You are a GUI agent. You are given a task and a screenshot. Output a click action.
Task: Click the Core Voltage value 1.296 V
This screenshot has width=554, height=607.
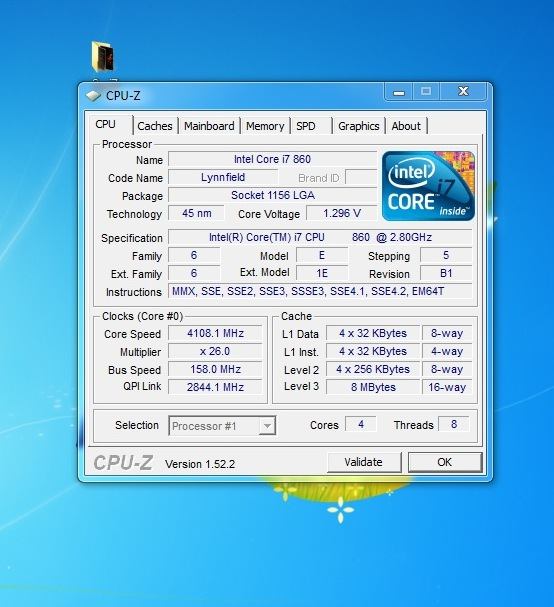pyautogui.click(x=341, y=213)
